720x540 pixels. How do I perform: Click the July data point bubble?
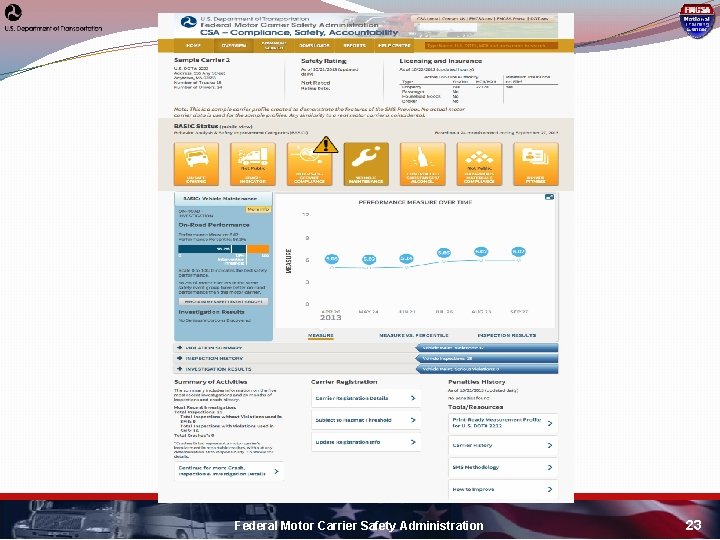[444, 253]
